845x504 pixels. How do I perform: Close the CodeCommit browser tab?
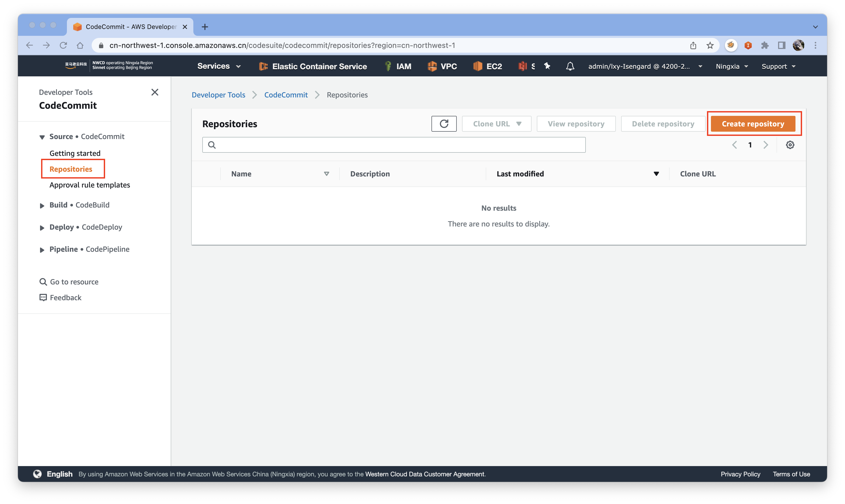click(185, 27)
